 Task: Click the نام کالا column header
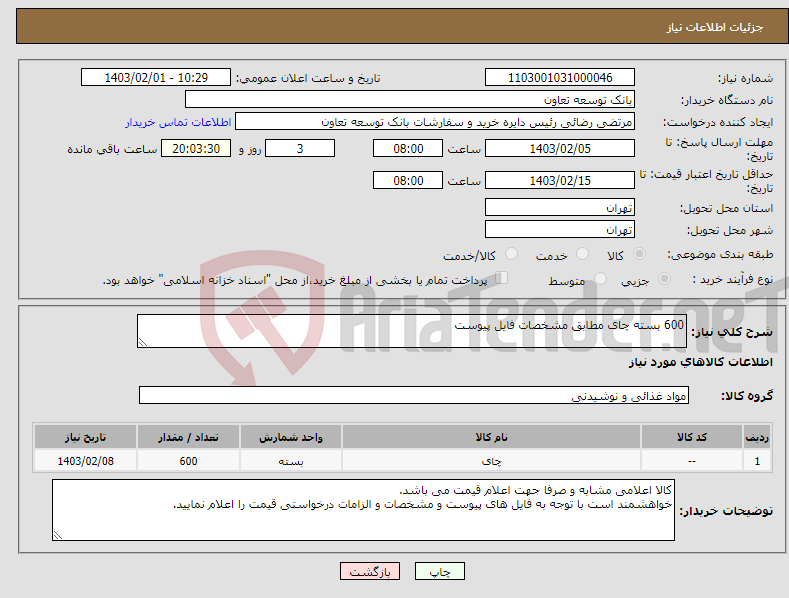[492, 437]
